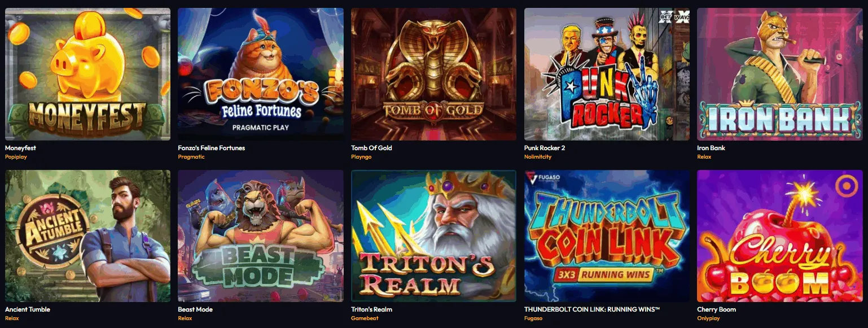The height and width of the screenshot is (328, 868).
Task: Click the Popiplay provider link
Action: (x=16, y=157)
